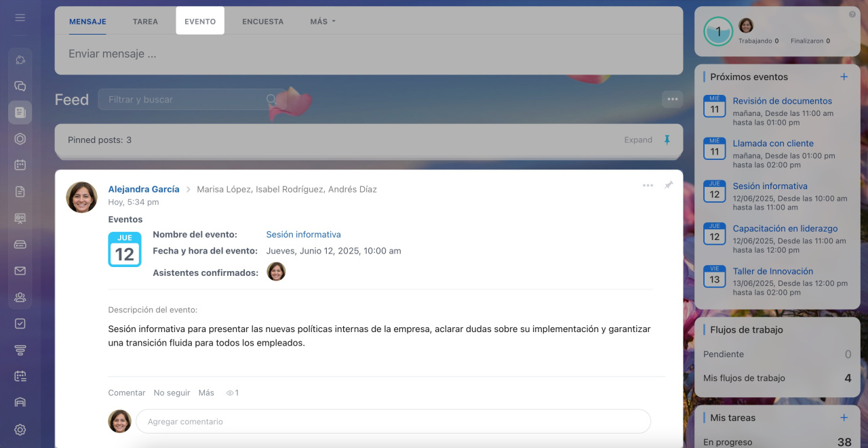The height and width of the screenshot is (448, 868).
Task: Click the search magnifier in Feed filter
Action: click(271, 100)
